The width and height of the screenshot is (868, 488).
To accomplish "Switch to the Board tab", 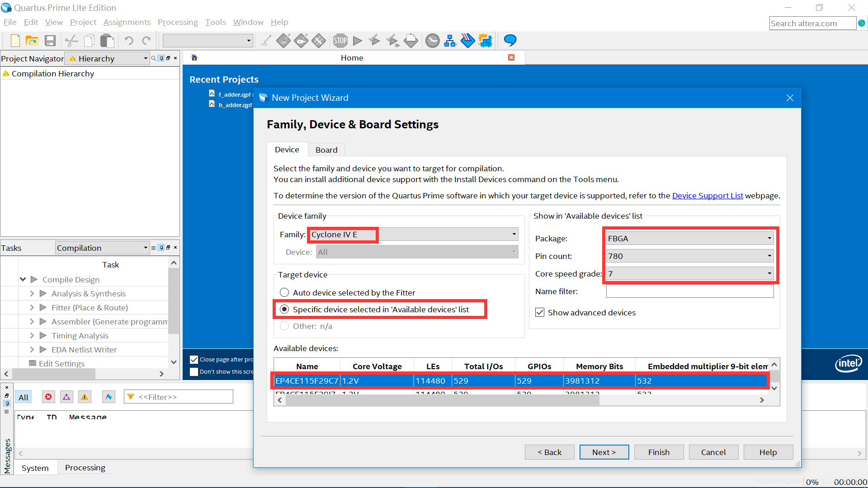I will (326, 150).
